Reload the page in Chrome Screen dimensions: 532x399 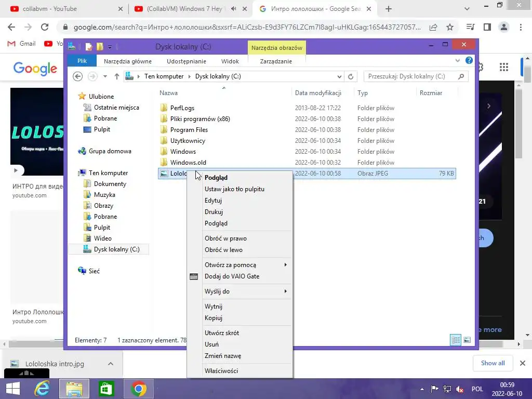point(45,27)
